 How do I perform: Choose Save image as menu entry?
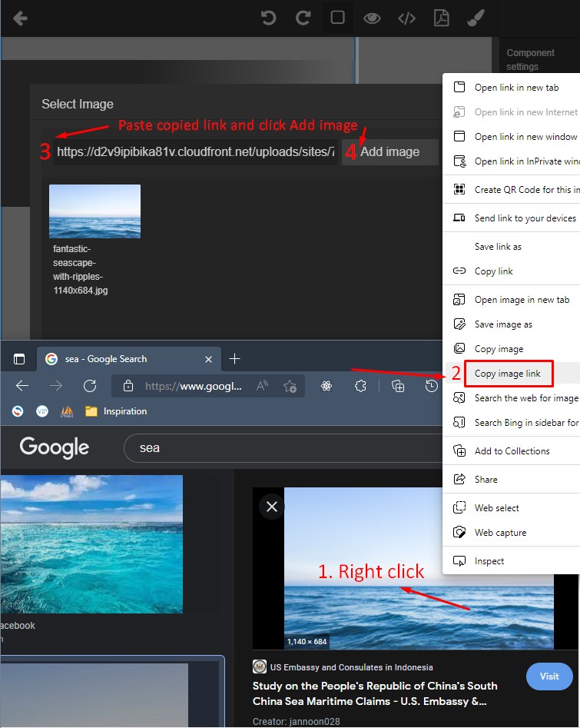[x=503, y=324]
